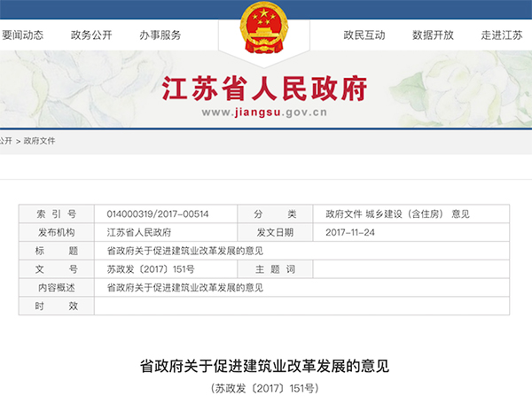Click the 江苏省人民政府 site title banner
The height and width of the screenshot is (419, 532).
click(265, 89)
